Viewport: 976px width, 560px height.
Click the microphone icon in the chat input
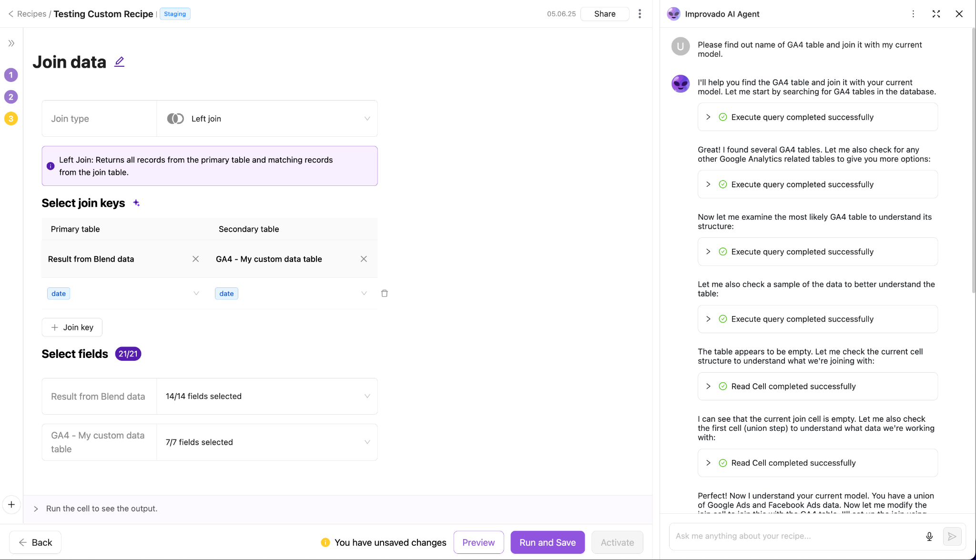pyautogui.click(x=929, y=536)
